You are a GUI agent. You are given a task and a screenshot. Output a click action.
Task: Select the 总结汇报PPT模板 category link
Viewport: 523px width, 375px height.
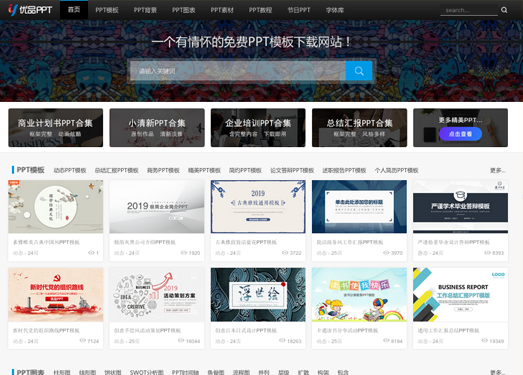click(x=116, y=170)
